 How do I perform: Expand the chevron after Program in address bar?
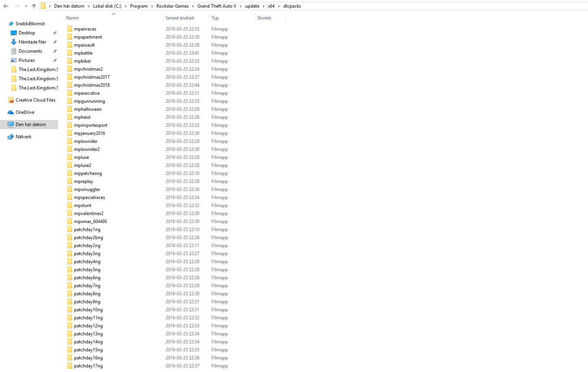152,6
